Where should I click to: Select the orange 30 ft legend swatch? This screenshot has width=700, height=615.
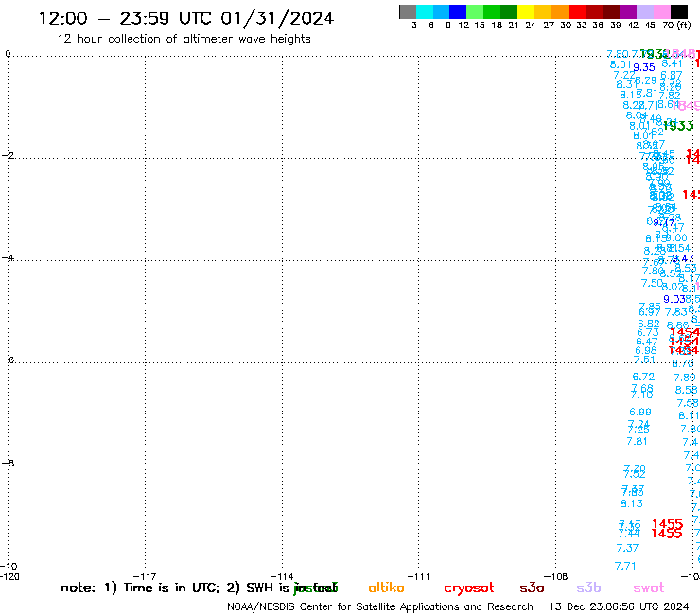pyautogui.click(x=560, y=11)
